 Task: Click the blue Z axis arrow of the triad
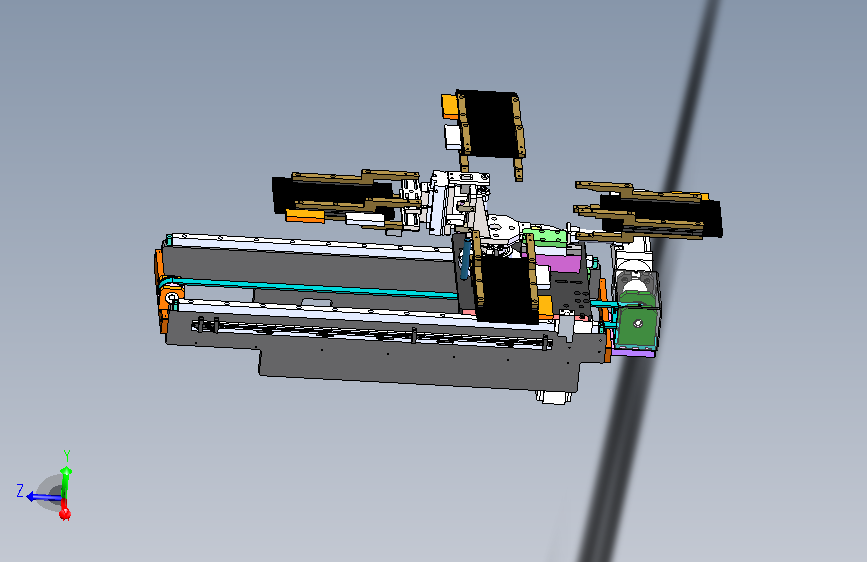[x=44, y=497]
